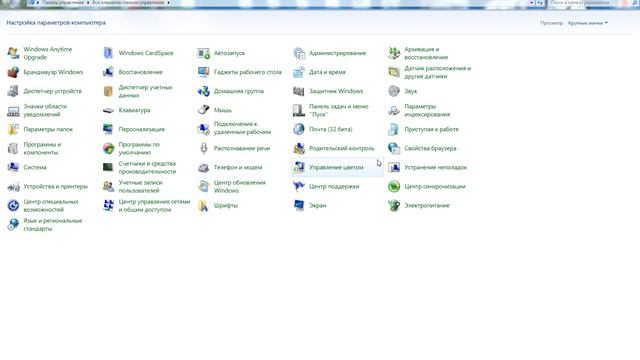The height and width of the screenshot is (360, 640).
Task: Click the address bar refresh button
Action: tap(540, 3)
